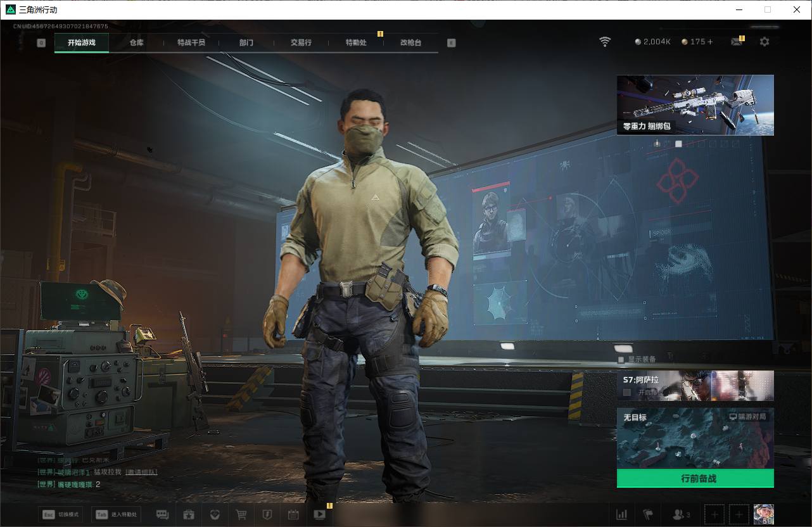Switch to the 特勤处 tab
This screenshot has height=527, width=812.
tap(356, 42)
